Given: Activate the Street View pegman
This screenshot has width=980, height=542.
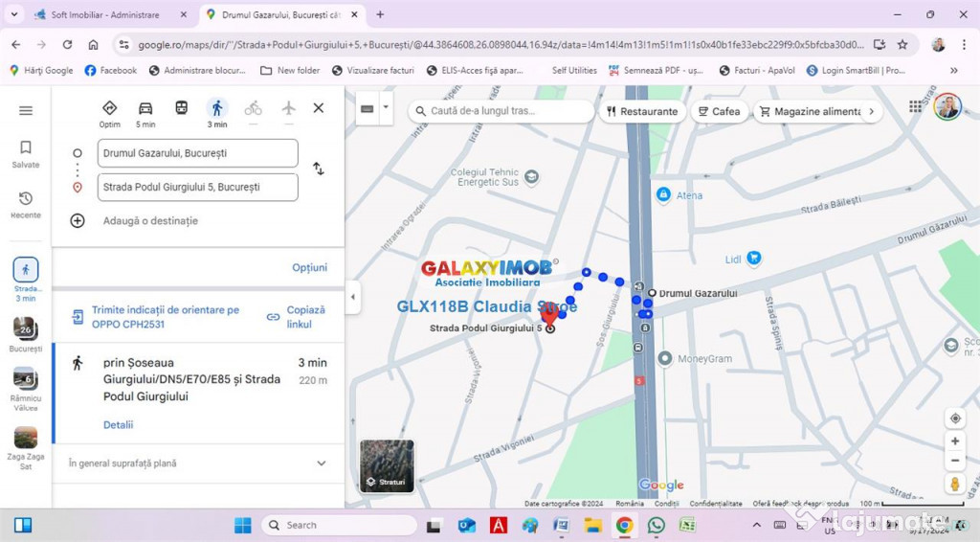Looking at the screenshot, I should (955, 484).
